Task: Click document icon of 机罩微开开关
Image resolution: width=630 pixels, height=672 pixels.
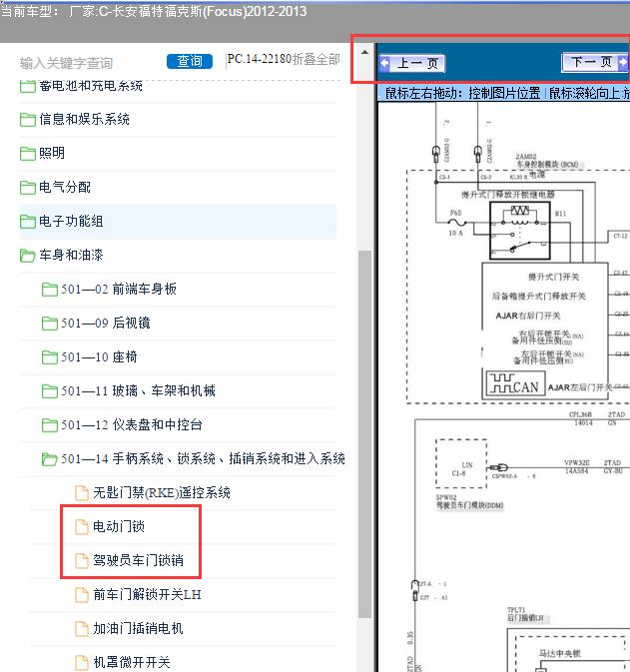Action: pyautogui.click(x=82, y=662)
